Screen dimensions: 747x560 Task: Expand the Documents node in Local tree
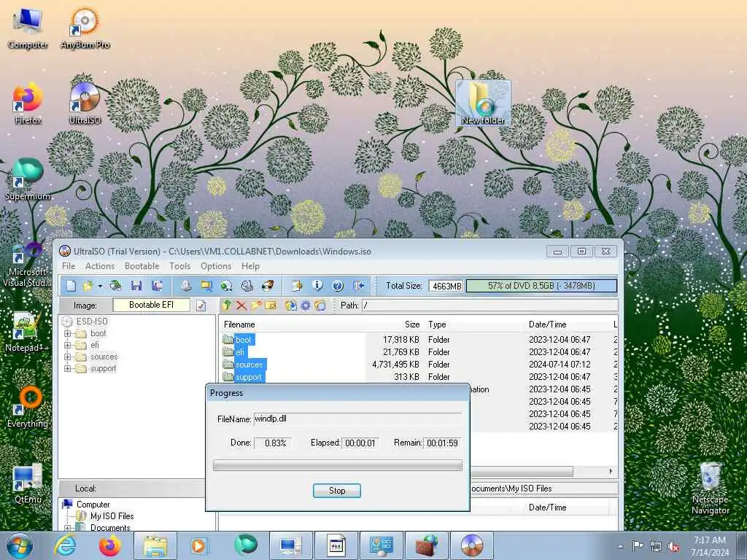(67, 528)
